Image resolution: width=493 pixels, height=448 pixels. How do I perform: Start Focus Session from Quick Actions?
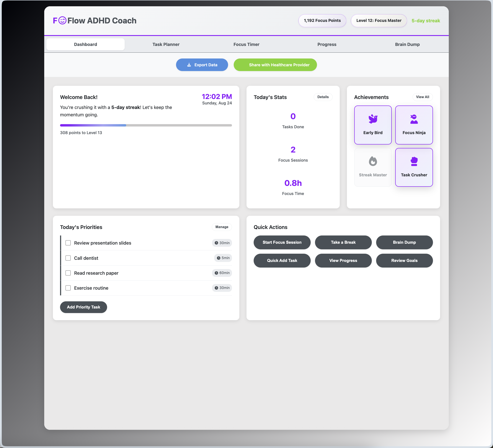282,242
